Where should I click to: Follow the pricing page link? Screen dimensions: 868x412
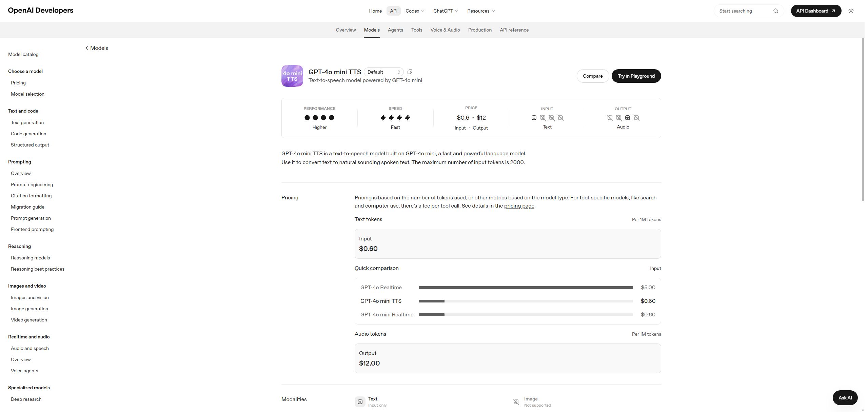pos(519,206)
